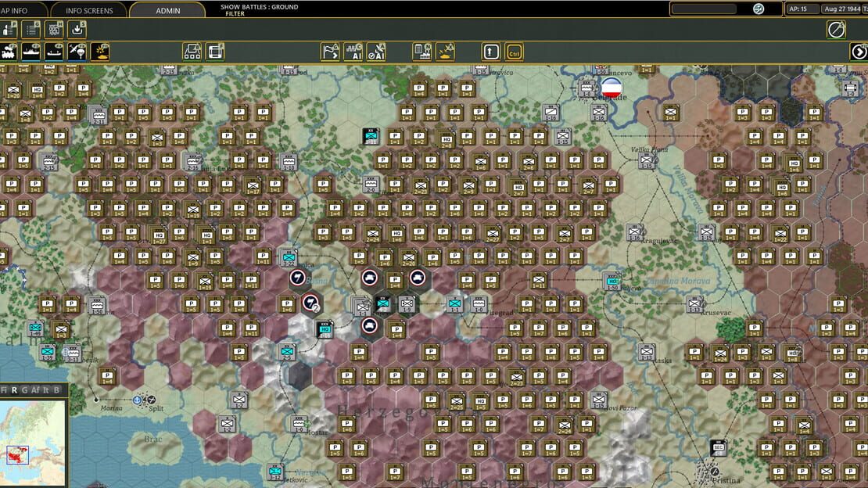Viewport: 868px width, 488px height.
Task: Click the save game download icon
Action: click(x=77, y=30)
